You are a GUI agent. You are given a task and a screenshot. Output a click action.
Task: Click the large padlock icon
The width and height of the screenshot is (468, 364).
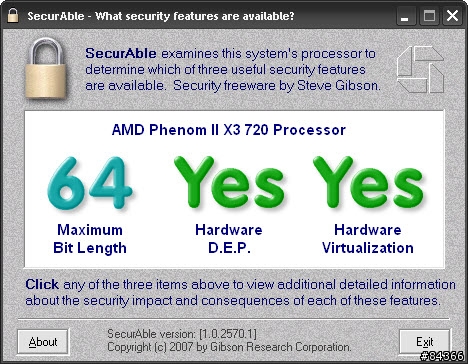[x=46, y=68]
